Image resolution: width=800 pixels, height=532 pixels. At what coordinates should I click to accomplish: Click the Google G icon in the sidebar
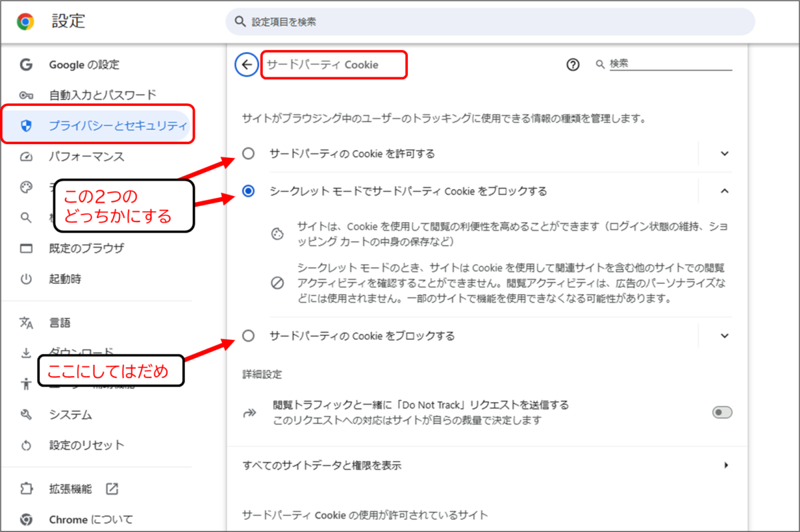pyautogui.click(x=26, y=65)
